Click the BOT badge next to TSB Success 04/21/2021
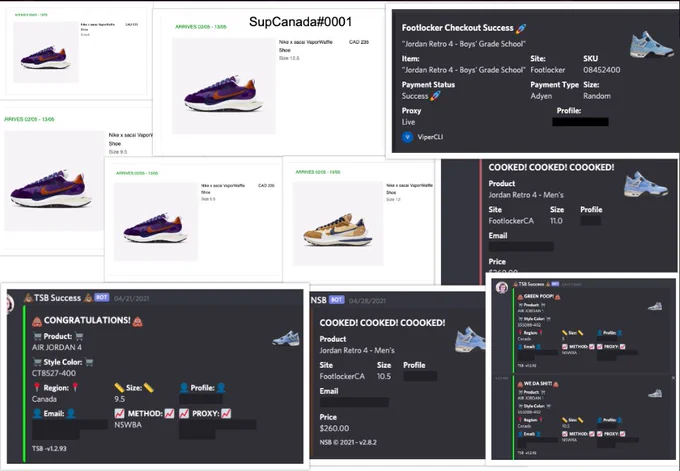Image resolution: width=680 pixels, height=471 pixels. click(102, 297)
